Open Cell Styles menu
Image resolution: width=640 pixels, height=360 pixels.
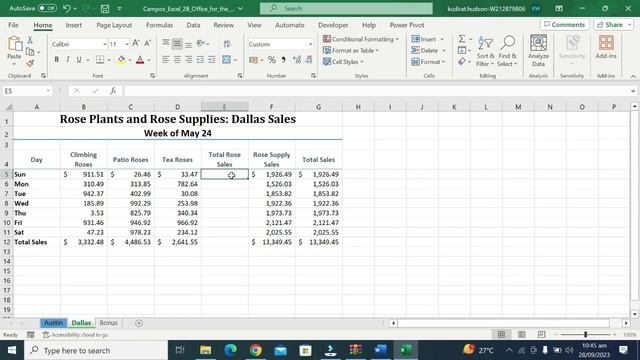343,62
